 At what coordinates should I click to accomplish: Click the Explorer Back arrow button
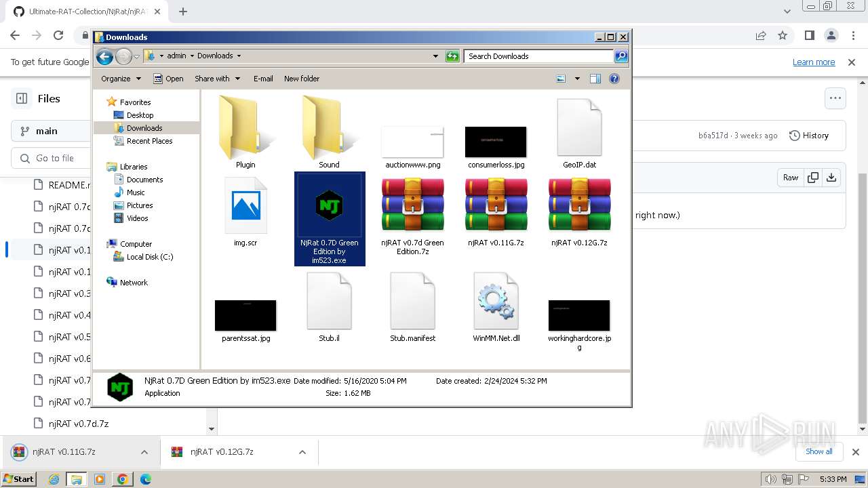104,56
